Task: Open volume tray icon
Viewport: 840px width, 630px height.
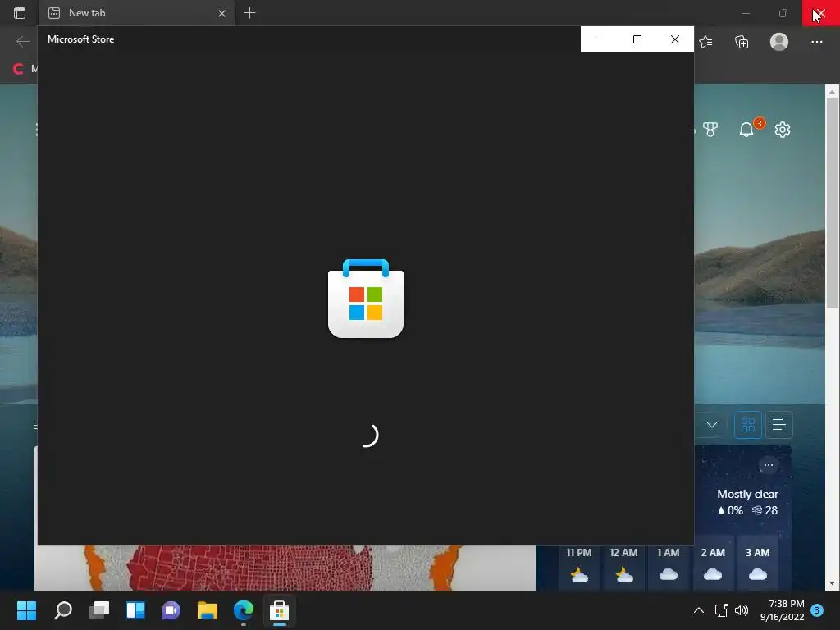Action: [742, 610]
